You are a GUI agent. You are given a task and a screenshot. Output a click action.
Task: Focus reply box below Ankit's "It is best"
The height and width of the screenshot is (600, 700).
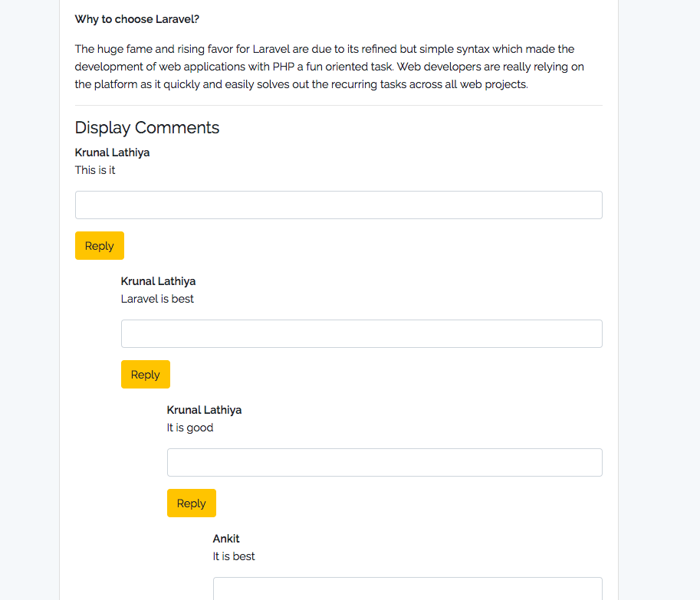(407, 589)
